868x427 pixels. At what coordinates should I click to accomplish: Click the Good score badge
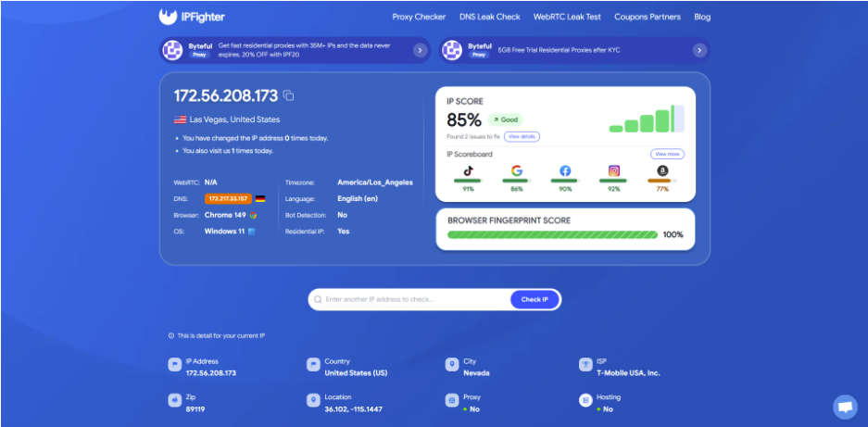click(505, 119)
